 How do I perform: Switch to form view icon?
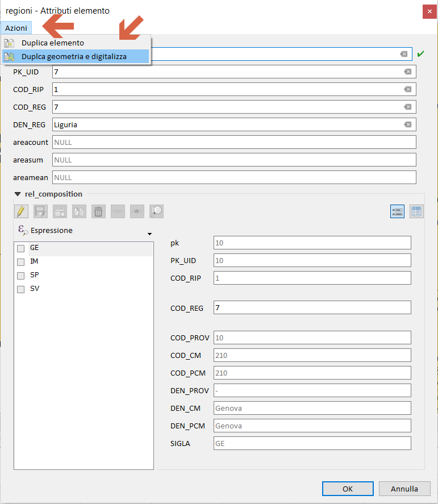pyautogui.click(x=397, y=212)
